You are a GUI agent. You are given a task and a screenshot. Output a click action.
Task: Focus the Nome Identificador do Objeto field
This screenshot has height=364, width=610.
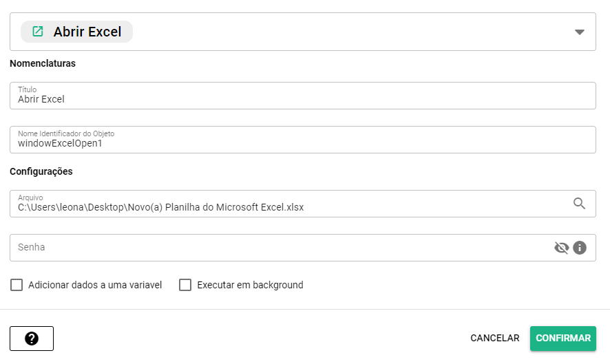coord(303,143)
